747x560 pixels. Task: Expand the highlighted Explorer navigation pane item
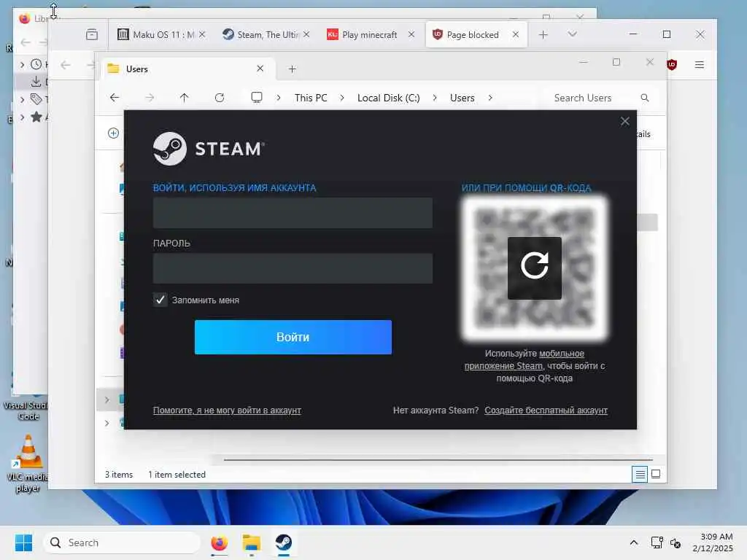click(x=107, y=400)
